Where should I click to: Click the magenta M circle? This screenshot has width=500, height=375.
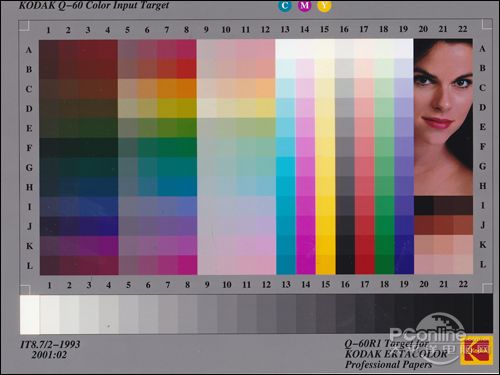coord(305,6)
